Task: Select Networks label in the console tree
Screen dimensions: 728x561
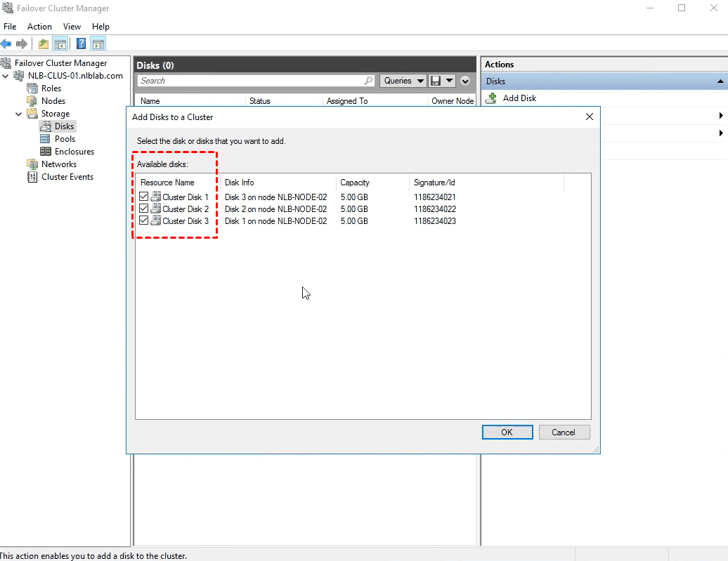Action: (x=59, y=164)
